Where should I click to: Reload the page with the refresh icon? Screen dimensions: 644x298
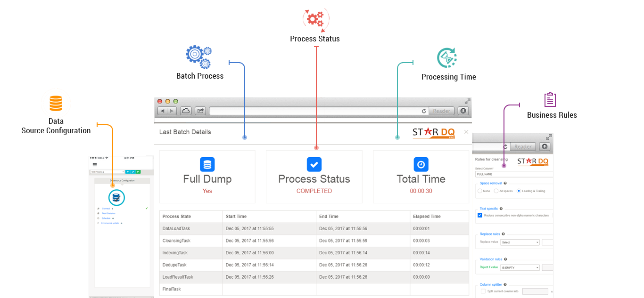click(424, 111)
